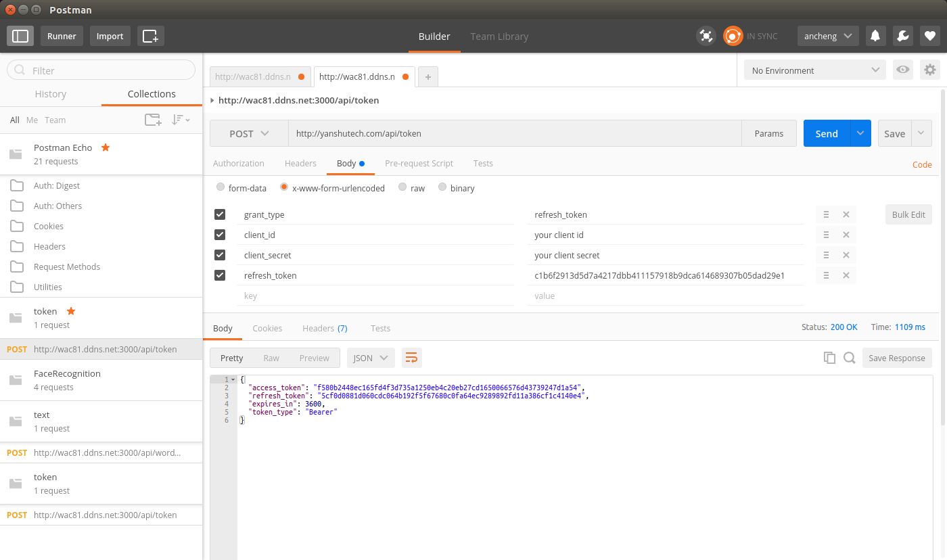Click the empty key input field
This screenshot has height=560, width=947.
coord(375,296)
